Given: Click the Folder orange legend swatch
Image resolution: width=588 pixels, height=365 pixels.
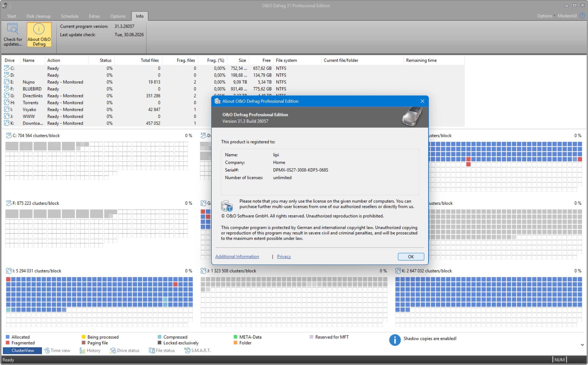Looking at the screenshot, I should click(x=235, y=343).
